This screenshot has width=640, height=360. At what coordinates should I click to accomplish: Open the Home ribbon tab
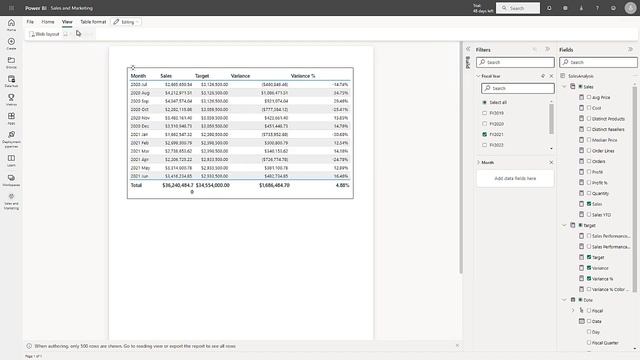click(x=48, y=22)
